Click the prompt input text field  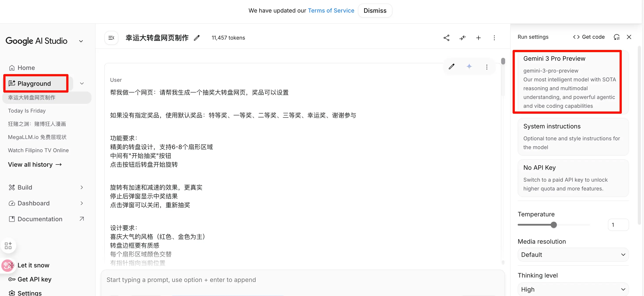point(302,280)
